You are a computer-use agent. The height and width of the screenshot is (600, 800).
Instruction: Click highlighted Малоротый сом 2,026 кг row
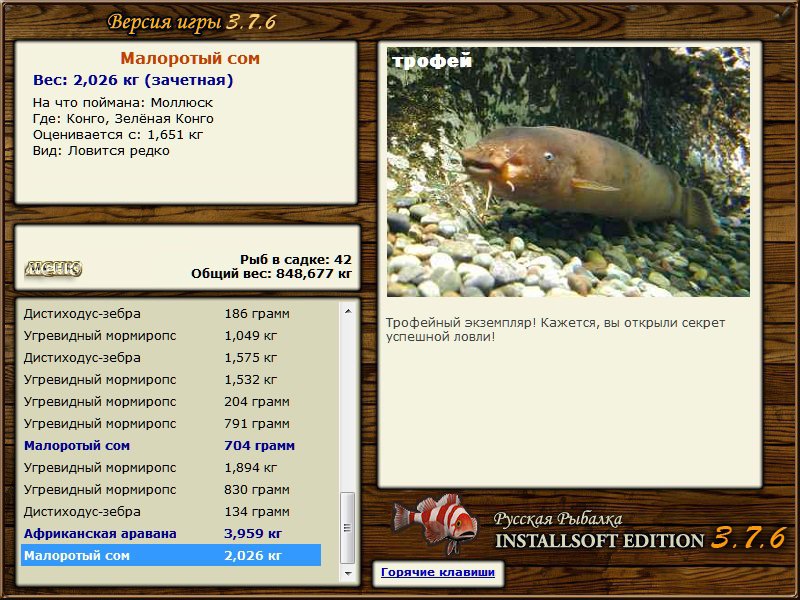click(171, 555)
